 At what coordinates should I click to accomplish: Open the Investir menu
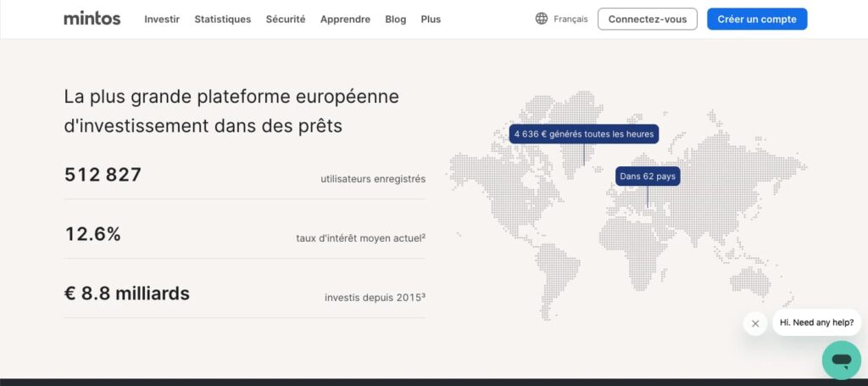tap(162, 19)
